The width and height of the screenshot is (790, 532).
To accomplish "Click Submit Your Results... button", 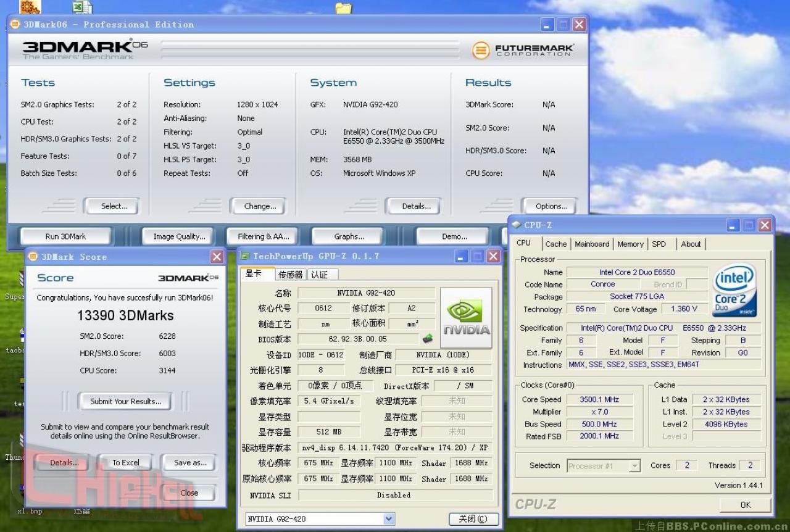I will pyautogui.click(x=125, y=401).
